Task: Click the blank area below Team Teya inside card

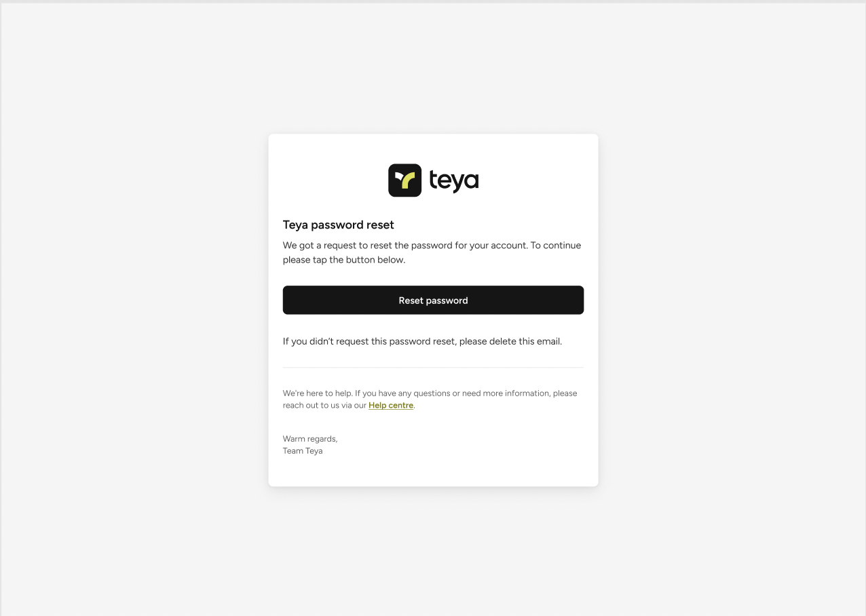Action: tap(433, 471)
